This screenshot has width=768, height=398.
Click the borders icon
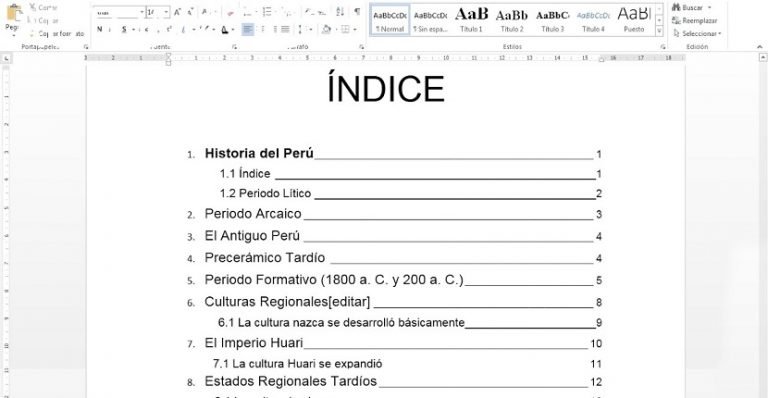pos(345,29)
